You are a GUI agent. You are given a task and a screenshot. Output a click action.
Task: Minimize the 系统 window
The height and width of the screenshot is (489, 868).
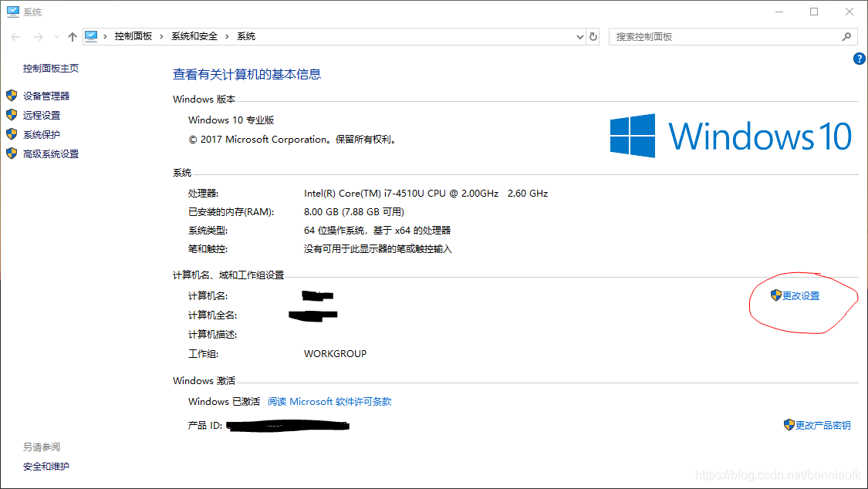pyautogui.click(x=779, y=12)
